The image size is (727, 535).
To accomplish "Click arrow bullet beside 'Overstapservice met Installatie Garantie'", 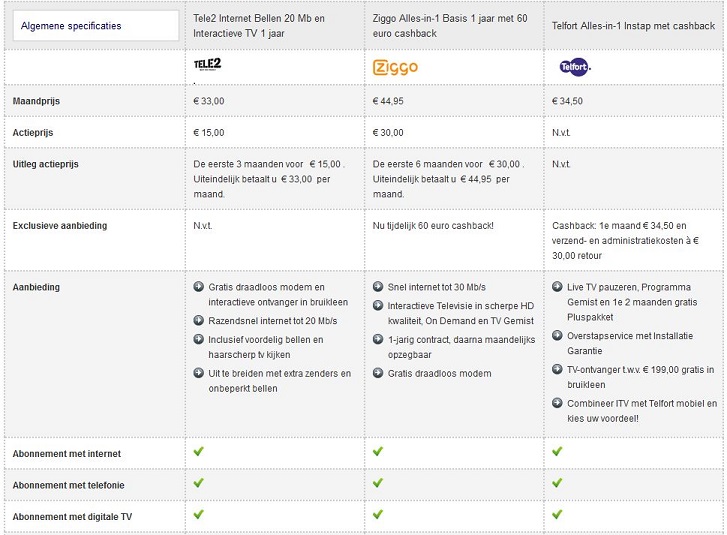I will pos(557,335).
